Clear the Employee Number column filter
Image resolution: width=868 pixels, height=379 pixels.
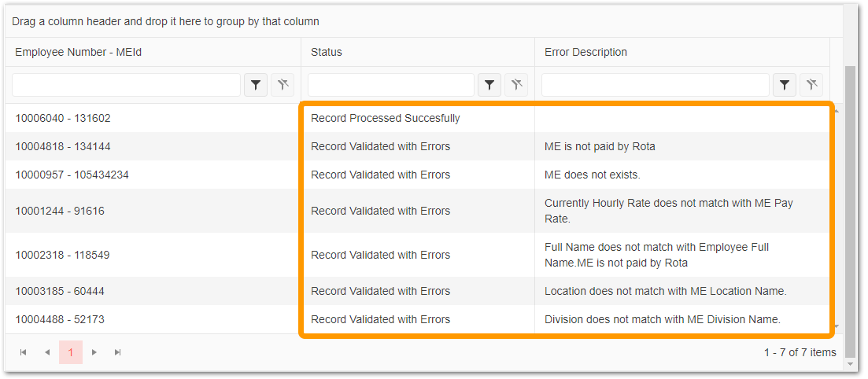(x=283, y=85)
